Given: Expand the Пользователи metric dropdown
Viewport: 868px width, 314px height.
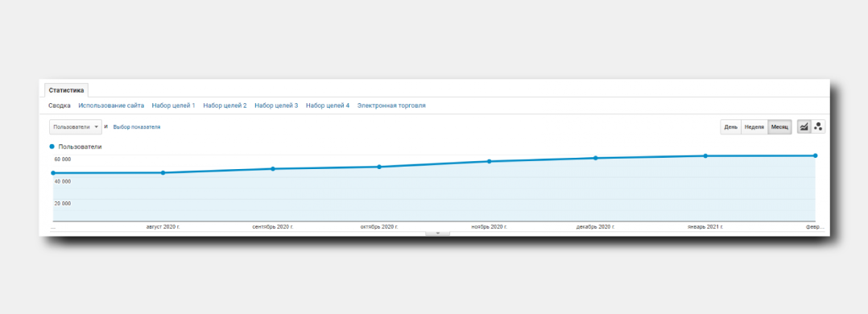Looking at the screenshot, I should 76,127.
